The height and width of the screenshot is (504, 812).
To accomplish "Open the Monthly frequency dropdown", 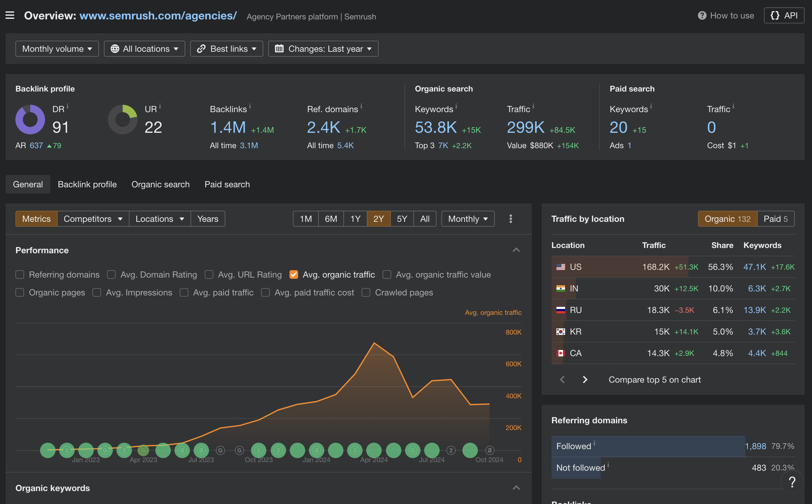I will click(x=468, y=218).
